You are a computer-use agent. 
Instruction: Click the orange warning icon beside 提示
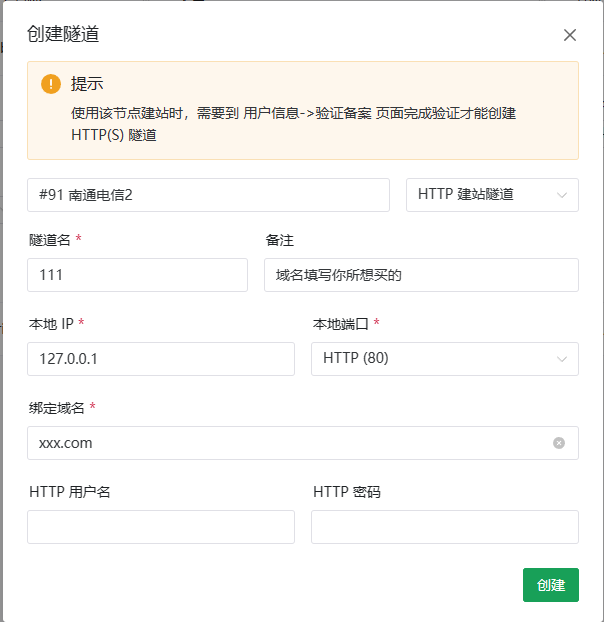click(50, 84)
